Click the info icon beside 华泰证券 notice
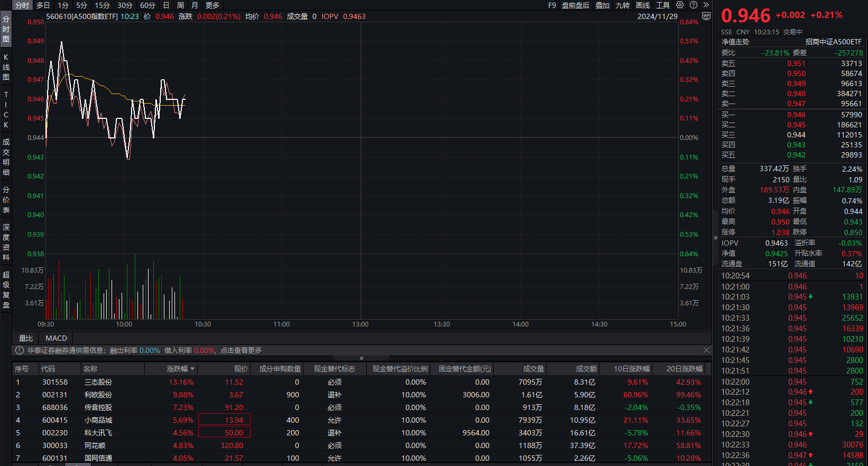 point(20,350)
